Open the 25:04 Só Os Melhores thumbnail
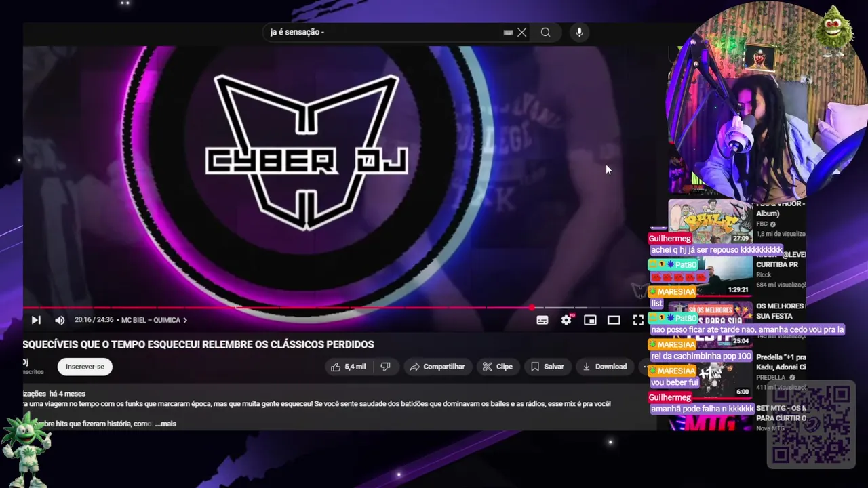 pyautogui.click(x=710, y=324)
